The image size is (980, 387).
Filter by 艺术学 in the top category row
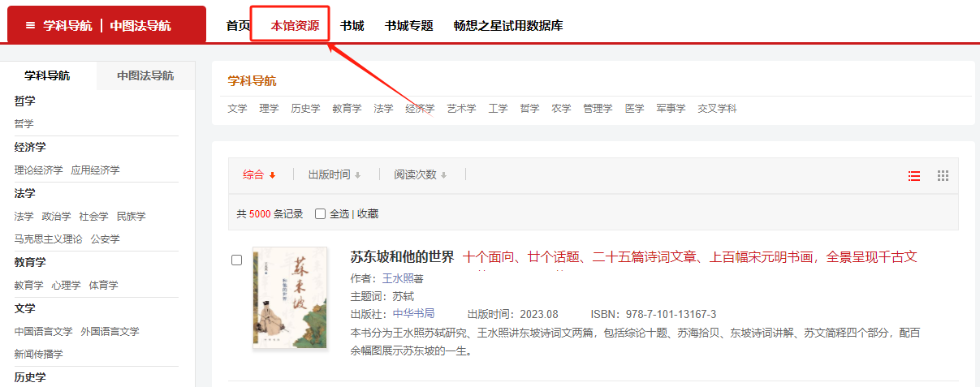461,109
